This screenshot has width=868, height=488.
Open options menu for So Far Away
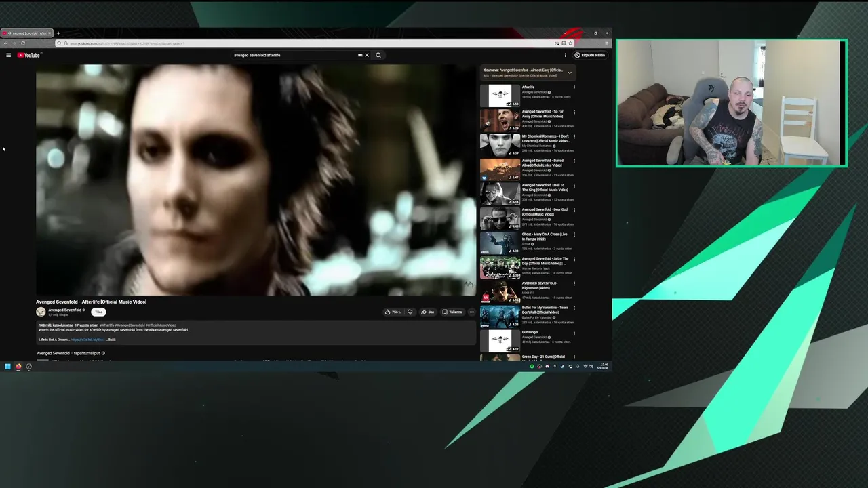574,112
